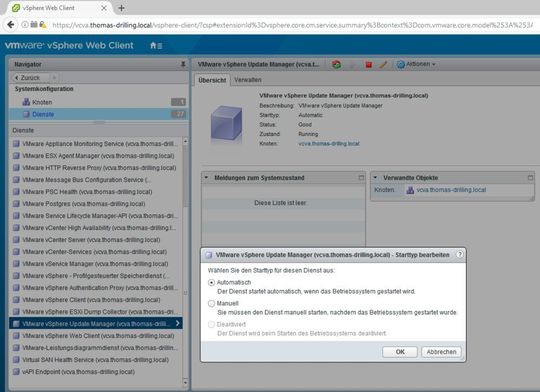This screenshot has width=540, height=392.
Task: Open the vcva.thomas-drilling.local Knoten link in summary
Action: tap(329, 144)
